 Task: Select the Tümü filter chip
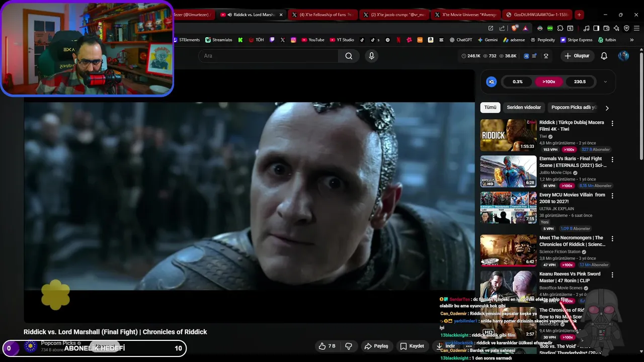490,108
